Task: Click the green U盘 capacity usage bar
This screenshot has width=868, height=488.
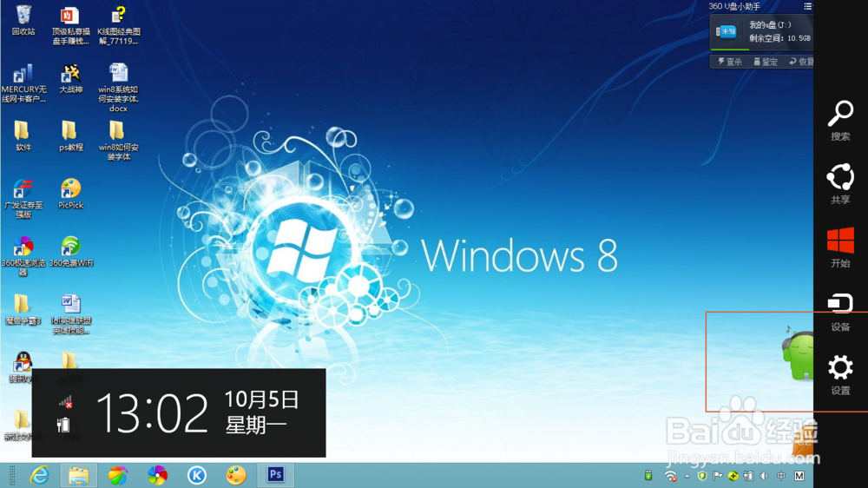Action: [730, 49]
